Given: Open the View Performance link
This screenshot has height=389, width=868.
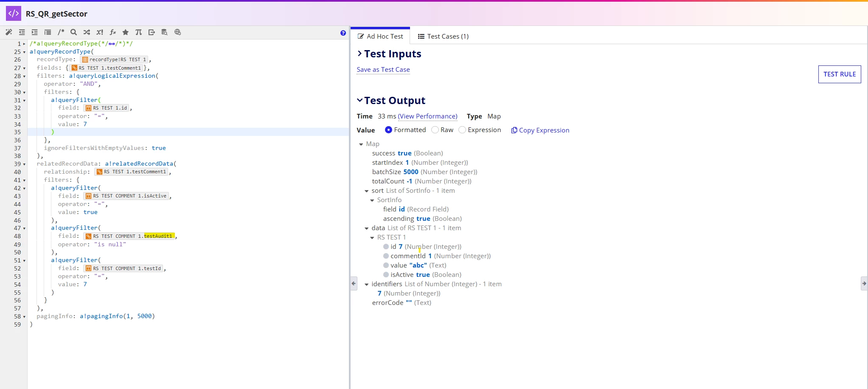Looking at the screenshot, I should coord(427,116).
